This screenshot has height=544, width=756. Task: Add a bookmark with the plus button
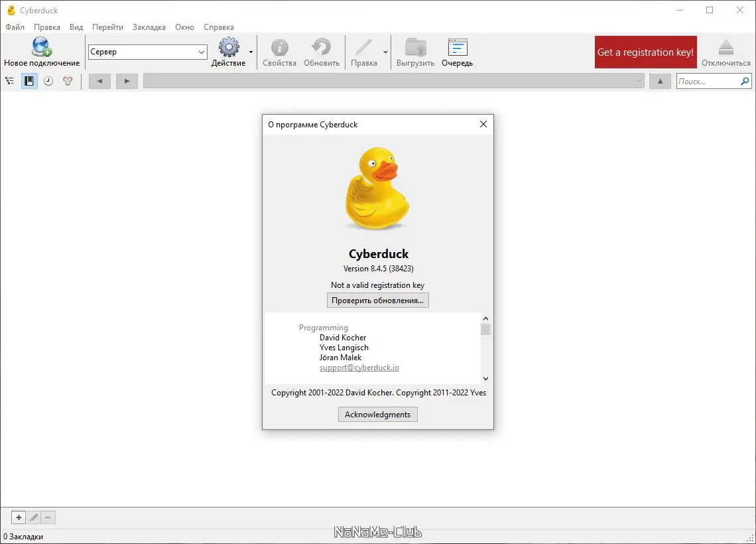[19, 517]
